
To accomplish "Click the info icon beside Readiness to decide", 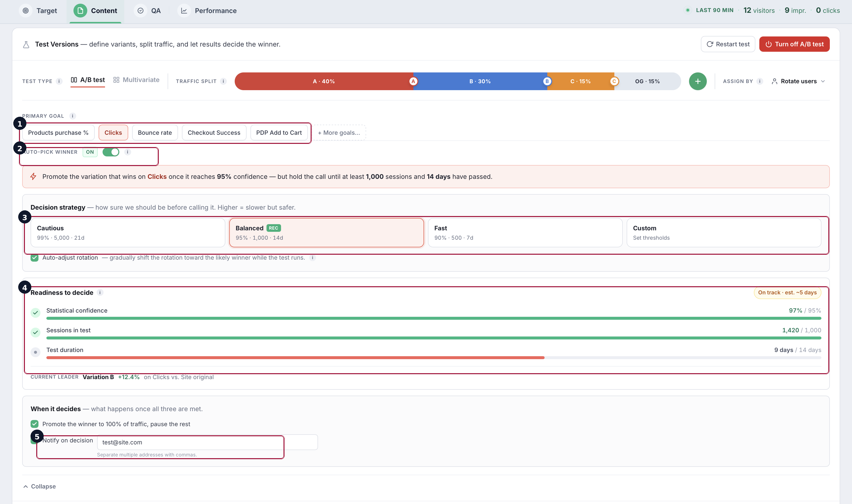I will [x=100, y=292].
